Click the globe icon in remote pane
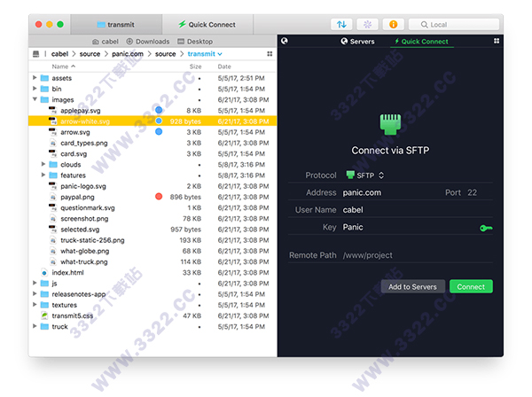This screenshot has width=532, height=397. coord(285,41)
